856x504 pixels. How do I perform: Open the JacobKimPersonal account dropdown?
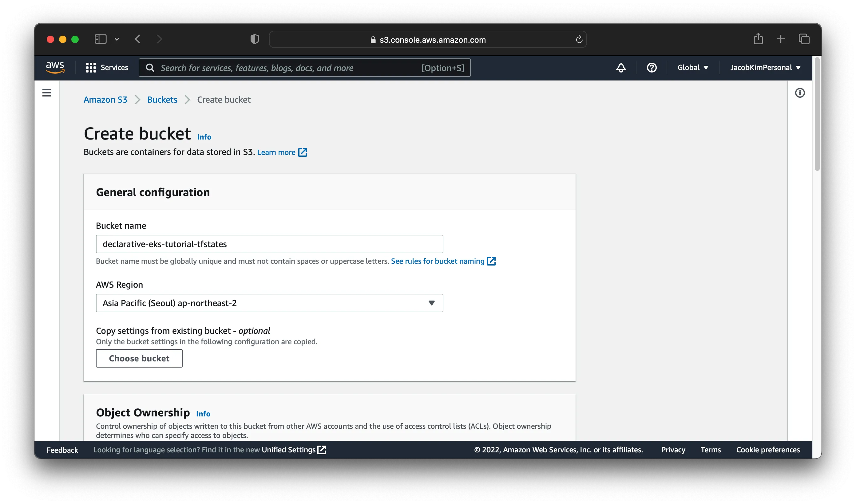pyautogui.click(x=765, y=68)
